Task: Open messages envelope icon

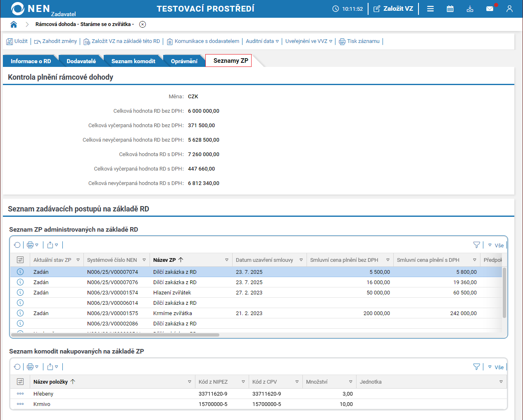Action: (490, 9)
